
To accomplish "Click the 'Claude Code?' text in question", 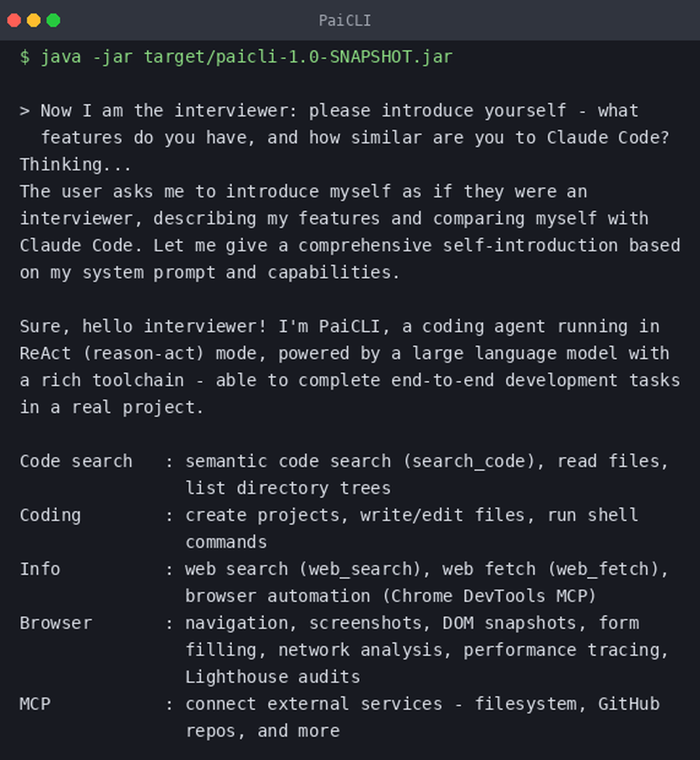I will (607, 137).
